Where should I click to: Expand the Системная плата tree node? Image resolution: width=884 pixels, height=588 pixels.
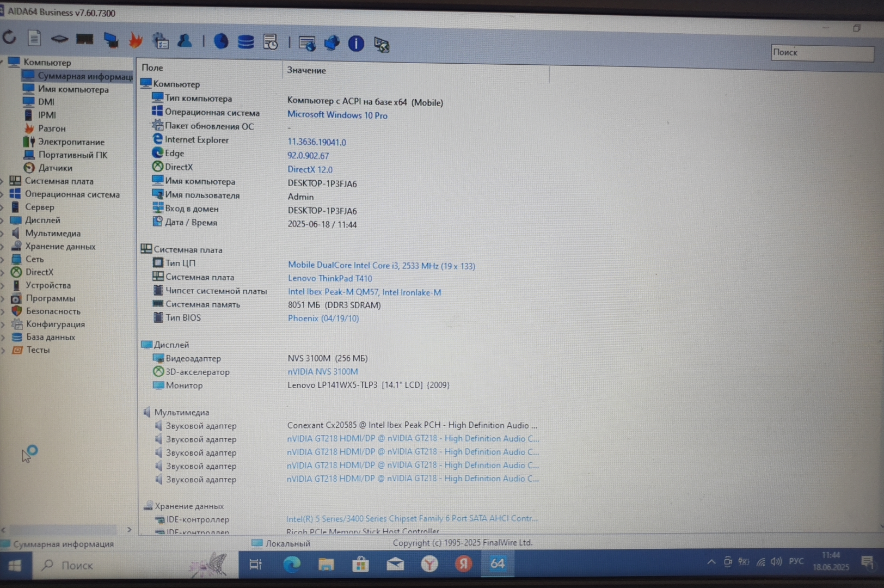pyautogui.click(x=3, y=181)
